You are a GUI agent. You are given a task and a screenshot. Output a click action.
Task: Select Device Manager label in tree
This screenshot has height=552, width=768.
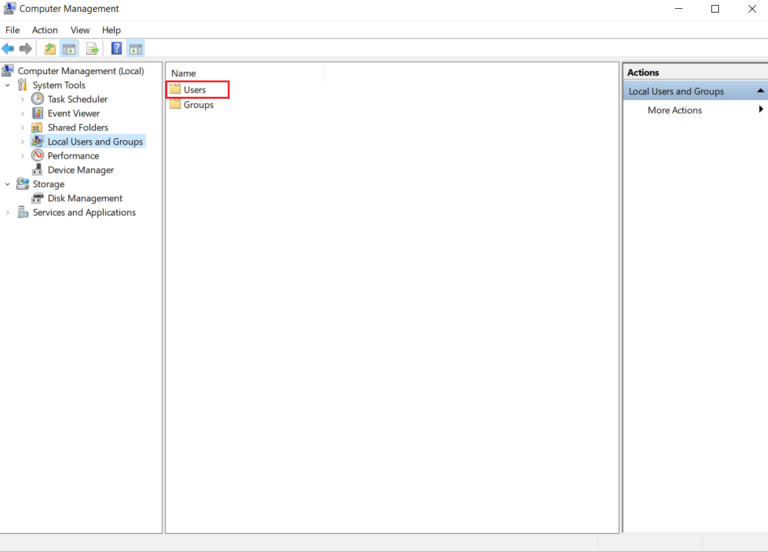coord(80,169)
